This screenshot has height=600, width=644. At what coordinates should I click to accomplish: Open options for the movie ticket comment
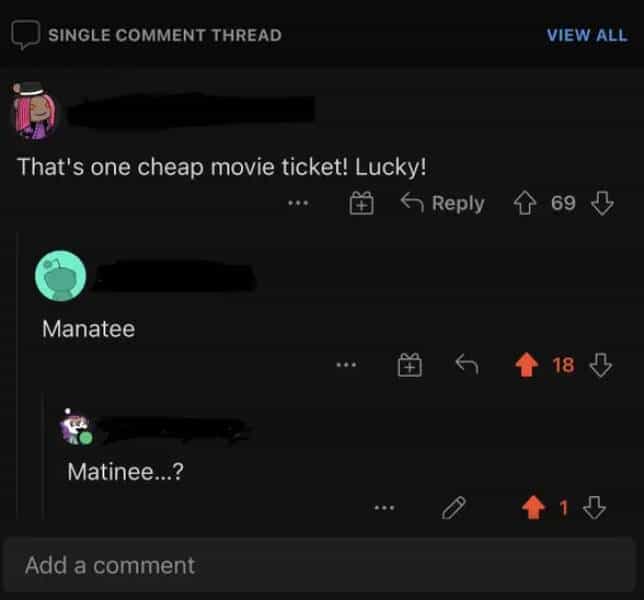click(x=298, y=203)
